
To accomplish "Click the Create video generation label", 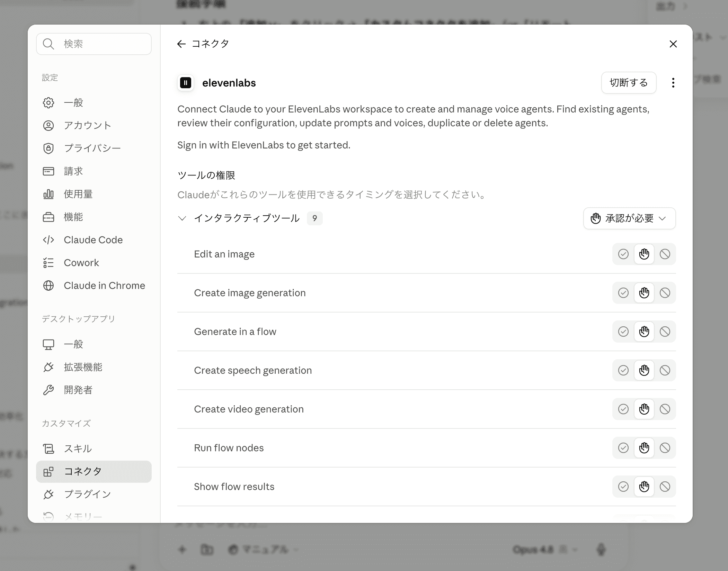I will click(x=249, y=409).
